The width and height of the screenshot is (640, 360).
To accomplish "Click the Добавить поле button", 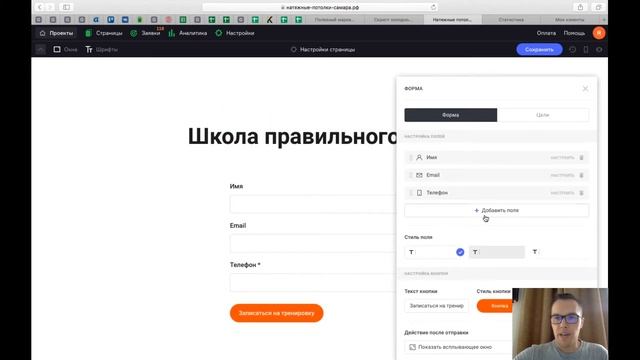I will point(497,211).
